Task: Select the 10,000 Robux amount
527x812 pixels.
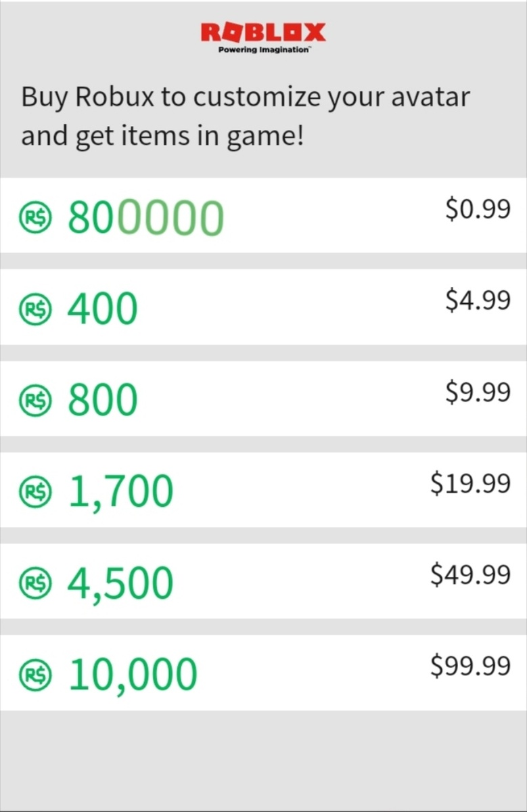Action: pos(133,675)
